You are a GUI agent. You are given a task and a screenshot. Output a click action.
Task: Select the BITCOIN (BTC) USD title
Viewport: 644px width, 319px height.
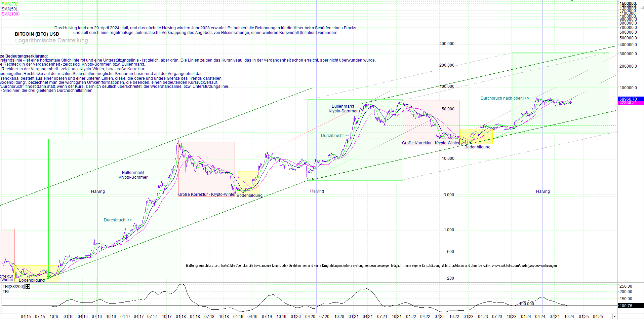click(x=36, y=34)
